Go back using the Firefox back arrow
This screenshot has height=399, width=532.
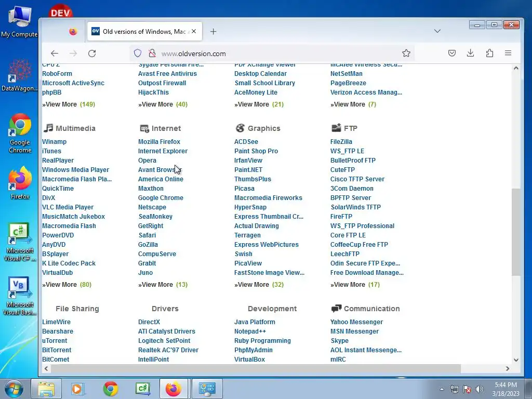pos(55,54)
